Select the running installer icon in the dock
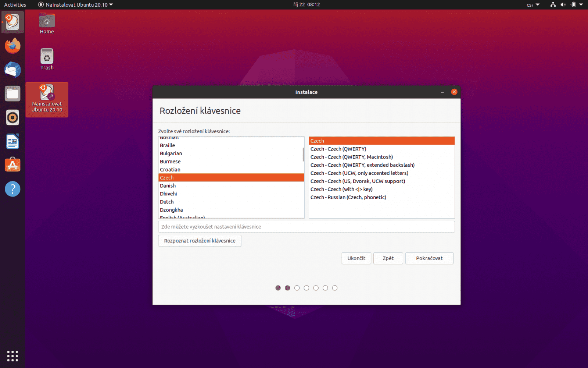Image resolution: width=588 pixels, height=368 pixels. coord(12,22)
